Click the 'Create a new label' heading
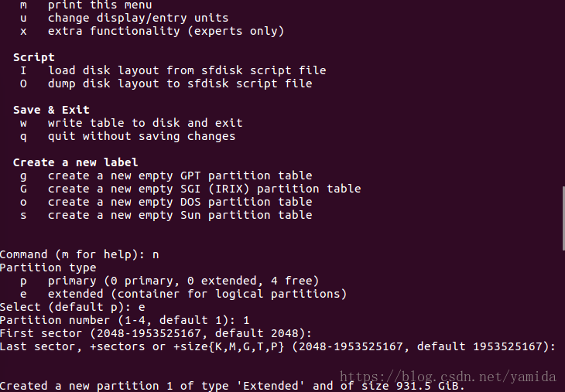Viewport: 565px width, 392px height. click(x=75, y=162)
